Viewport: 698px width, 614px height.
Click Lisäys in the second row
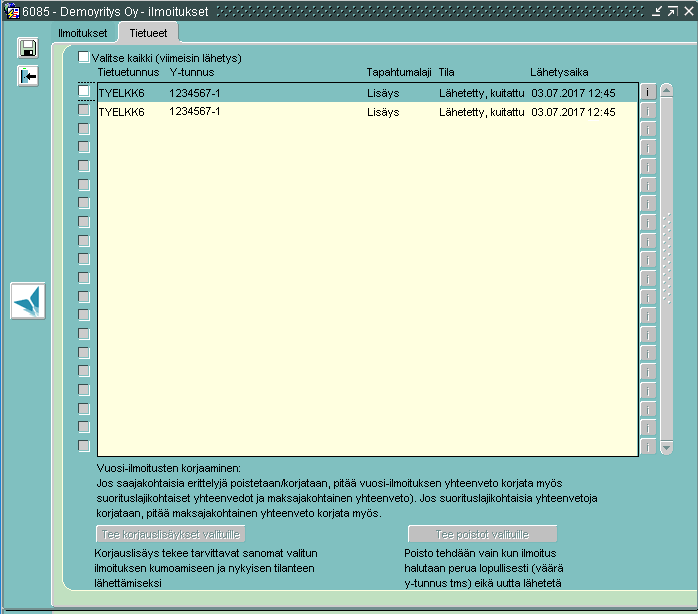383,112
